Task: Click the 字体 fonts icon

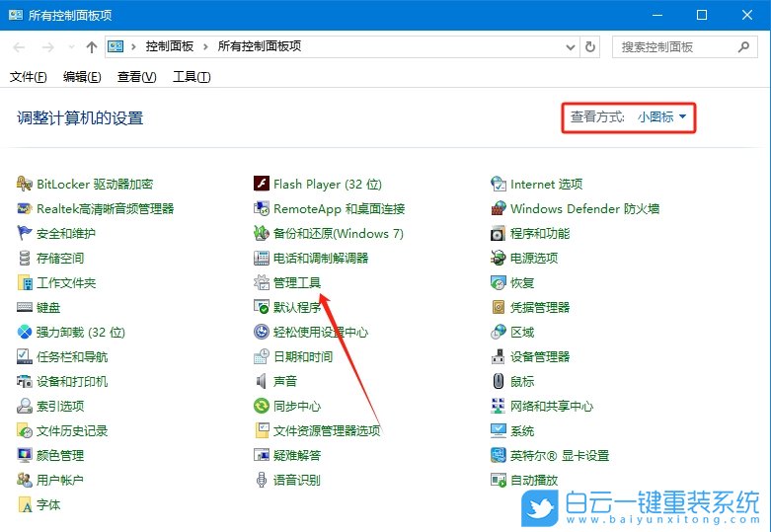Action: pyautogui.click(x=24, y=504)
